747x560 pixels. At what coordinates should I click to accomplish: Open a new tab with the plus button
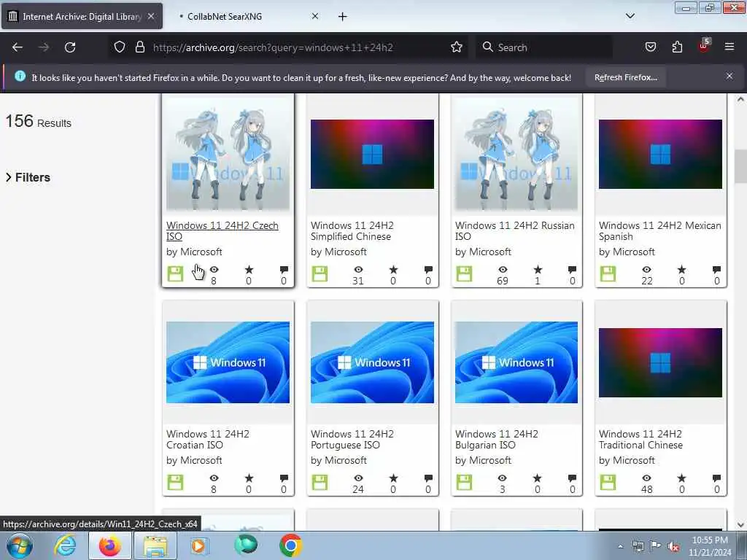343,17
